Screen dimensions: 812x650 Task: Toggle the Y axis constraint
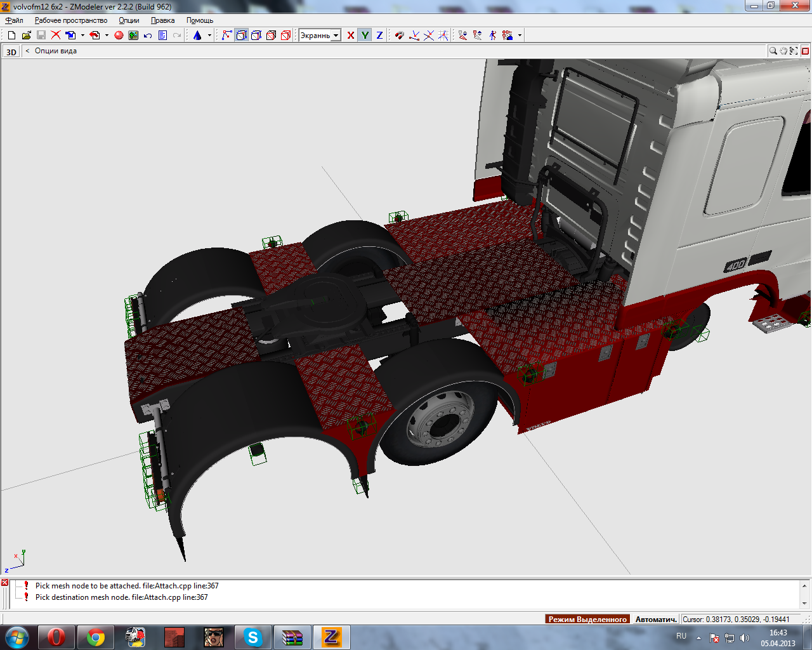[x=365, y=36]
